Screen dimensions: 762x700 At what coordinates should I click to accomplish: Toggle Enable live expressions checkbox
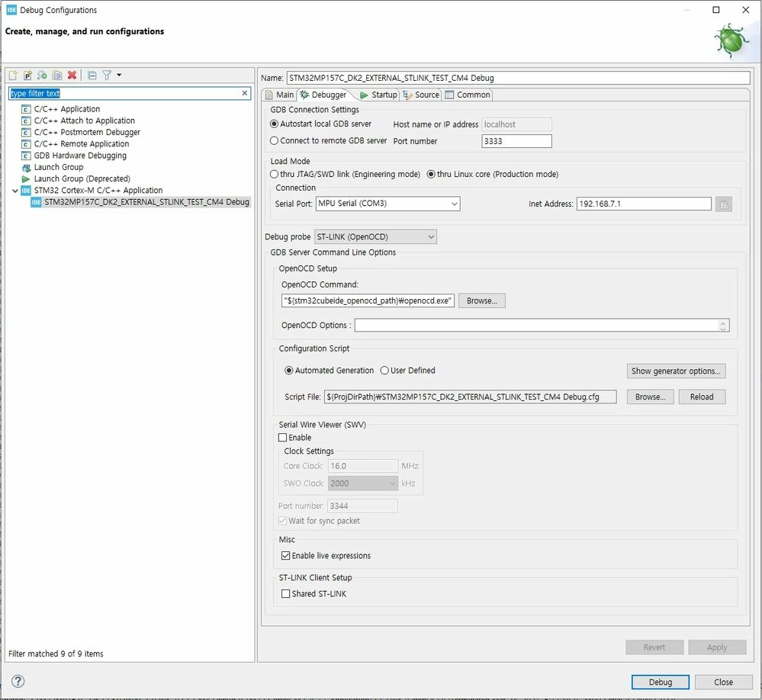click(286, 556)
